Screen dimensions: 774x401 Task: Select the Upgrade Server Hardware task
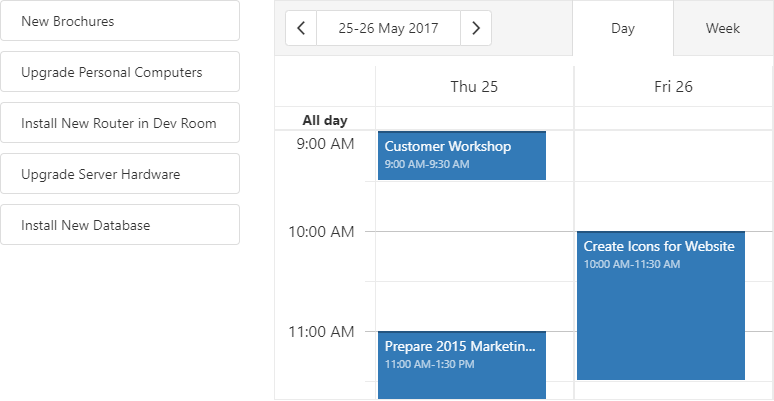coord(120,174)
